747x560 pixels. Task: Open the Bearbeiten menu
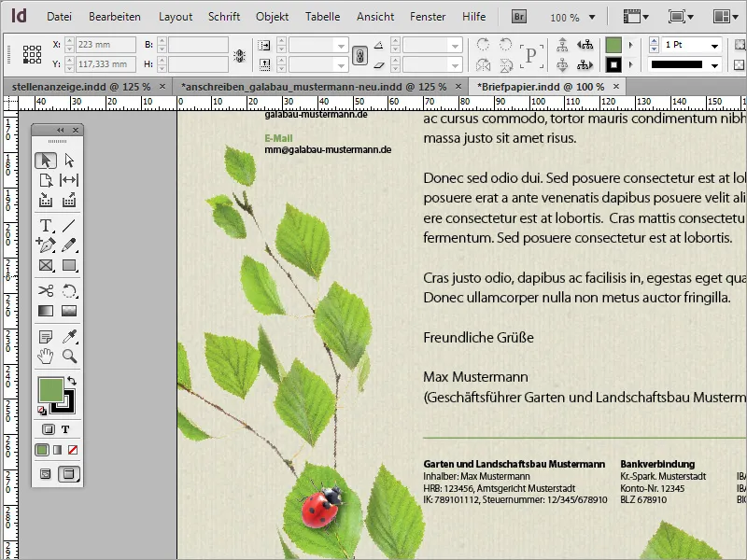(x=114, y=17)
